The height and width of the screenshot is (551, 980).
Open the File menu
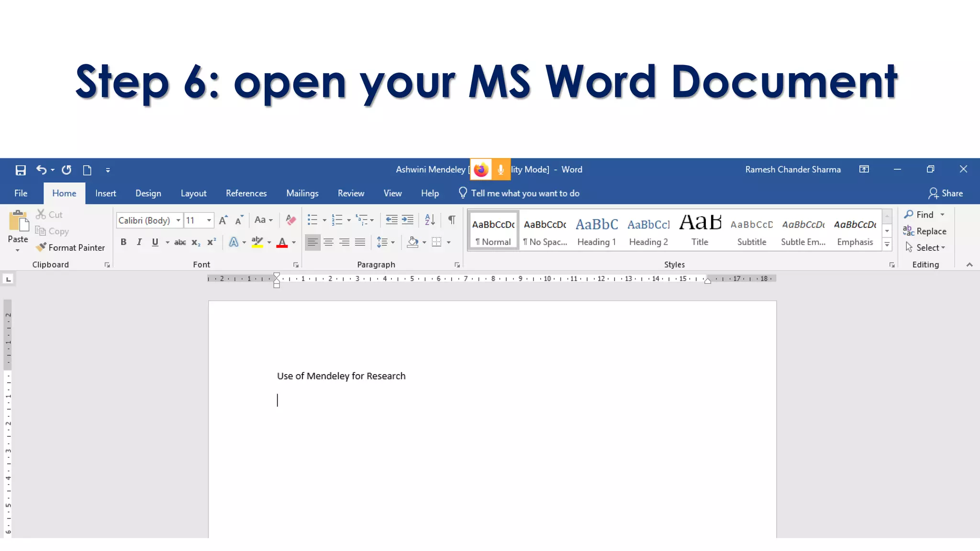tap(21, 193)
